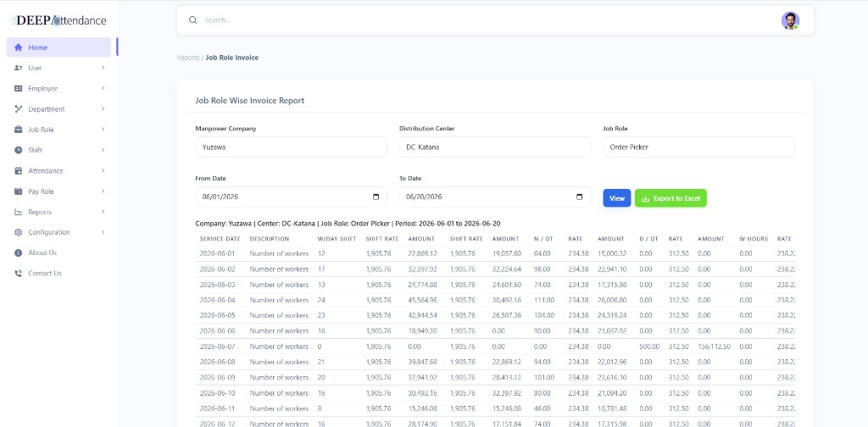Click the Job Role briefcase icon
868x427 pixels.
tap(19, 130)
